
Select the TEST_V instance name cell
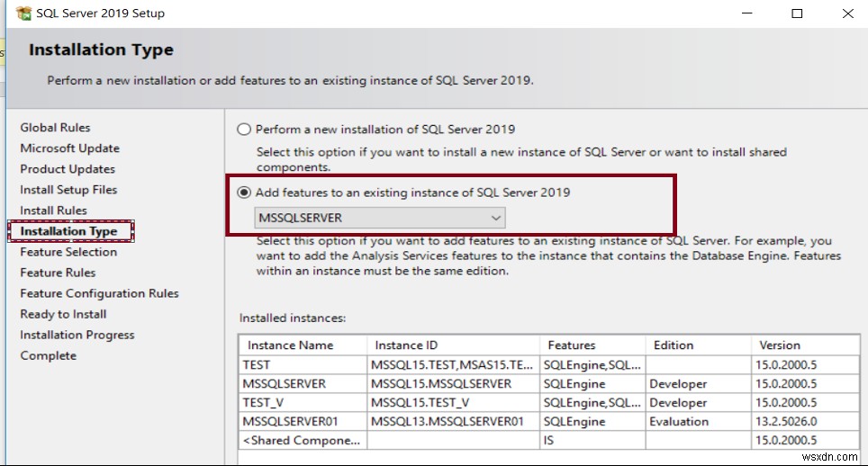click(303, 402)
